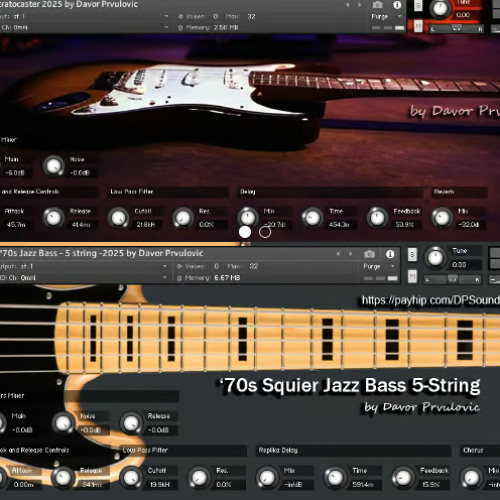The height and width of the screenshot is (500, 500).
Task: Expand Output dropdown in Jazz Bass header
Action: coord(164,266)
